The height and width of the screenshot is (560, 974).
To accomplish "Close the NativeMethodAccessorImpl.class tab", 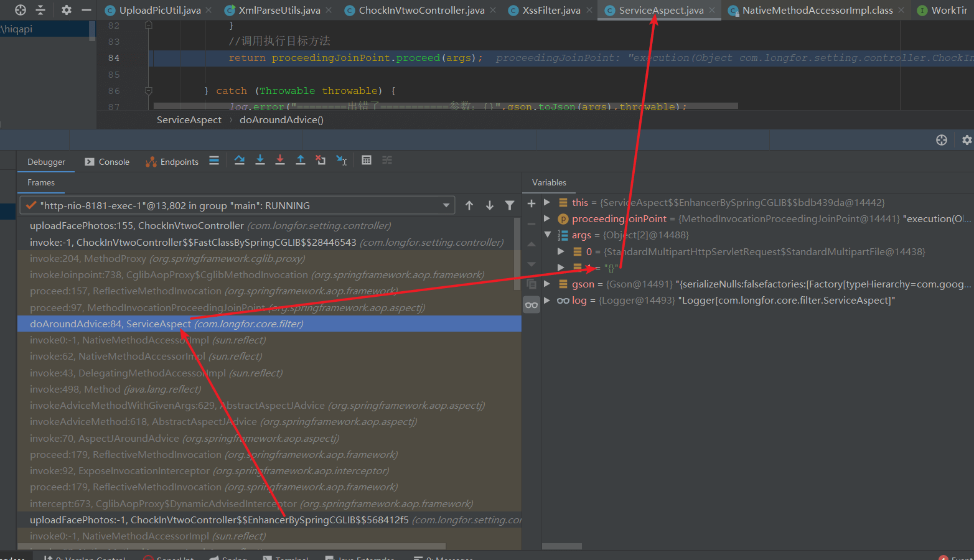I will point(901,11).
